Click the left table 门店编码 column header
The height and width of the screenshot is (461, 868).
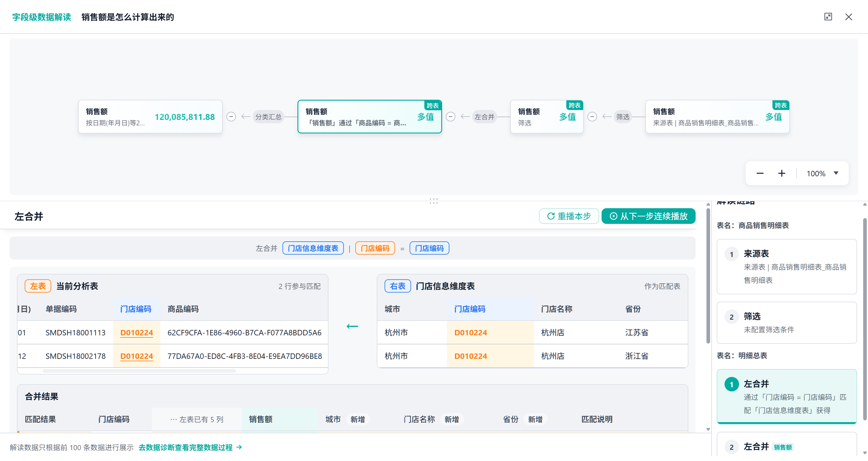136,309
